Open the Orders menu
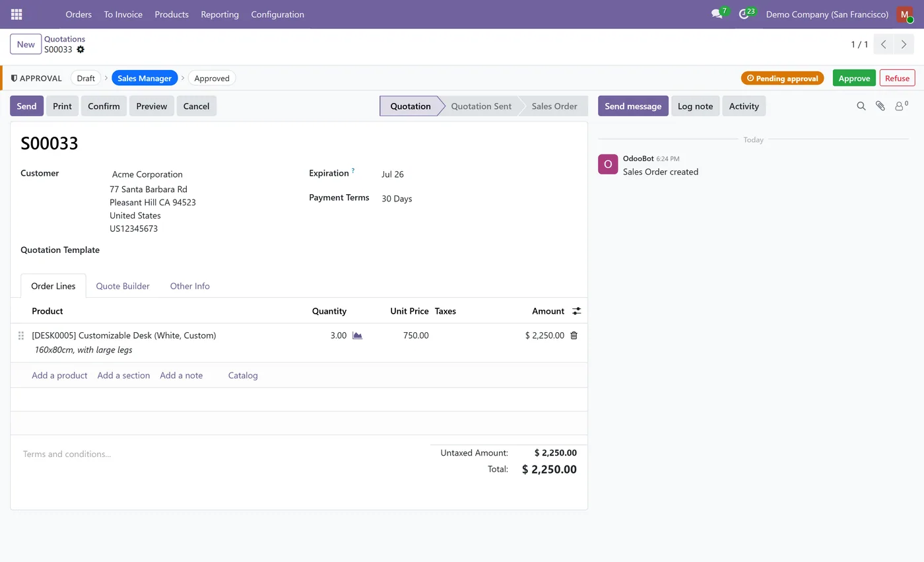The width and height of the screenshot is (924, 562). [79, 14]
